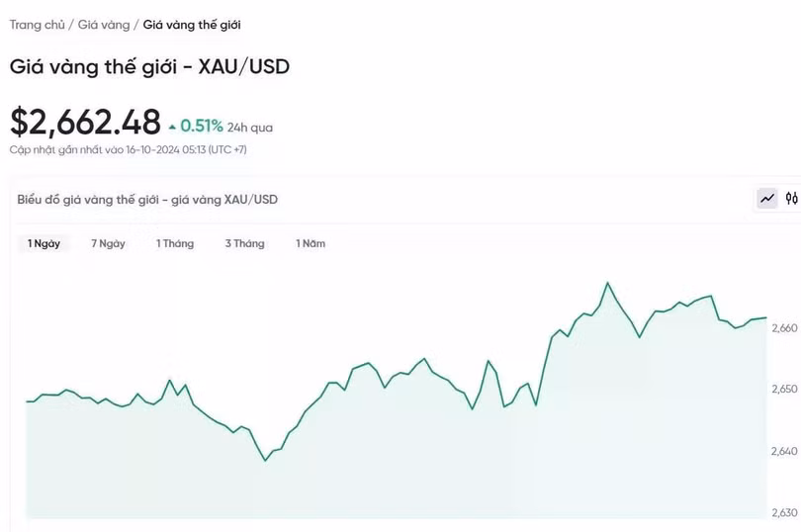Viewport: 801px width, 532px height.
Task: Switch to the line chart view icon
Action: pos(767,199)
